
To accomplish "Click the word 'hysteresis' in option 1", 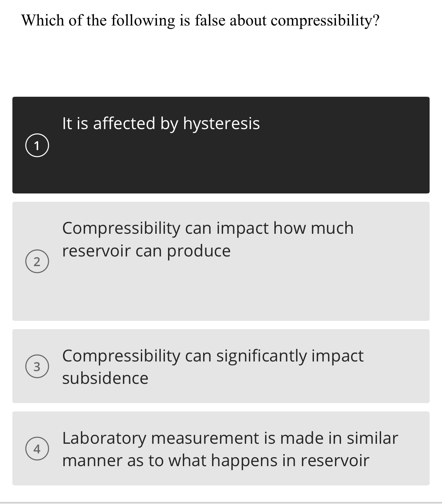I will (222, 123).
